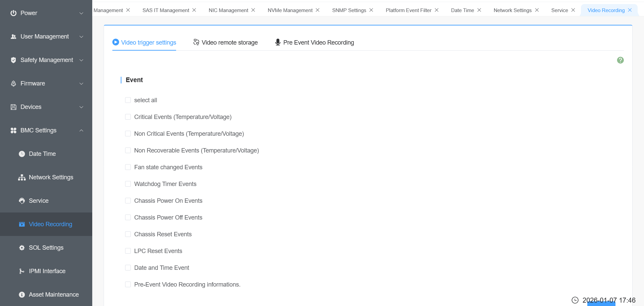644x306 pixels.
Task: Expand the User Management menu chevron
Action: [81, 37]
